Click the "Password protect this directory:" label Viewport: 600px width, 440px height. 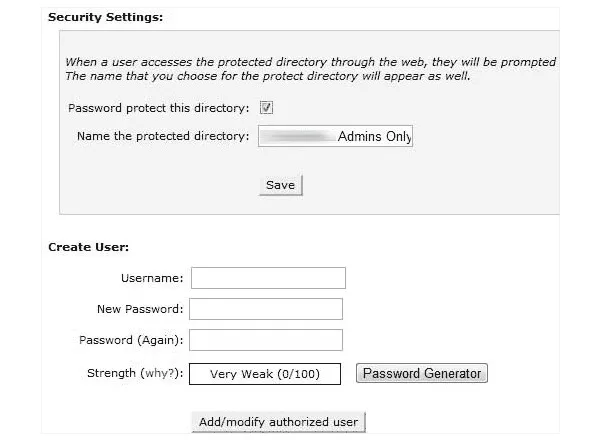(159, 108)
